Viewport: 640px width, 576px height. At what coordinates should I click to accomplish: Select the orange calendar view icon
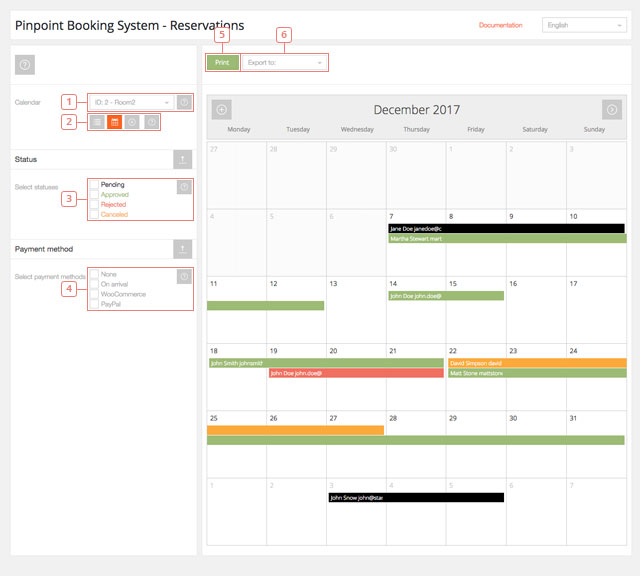point(115,122)
